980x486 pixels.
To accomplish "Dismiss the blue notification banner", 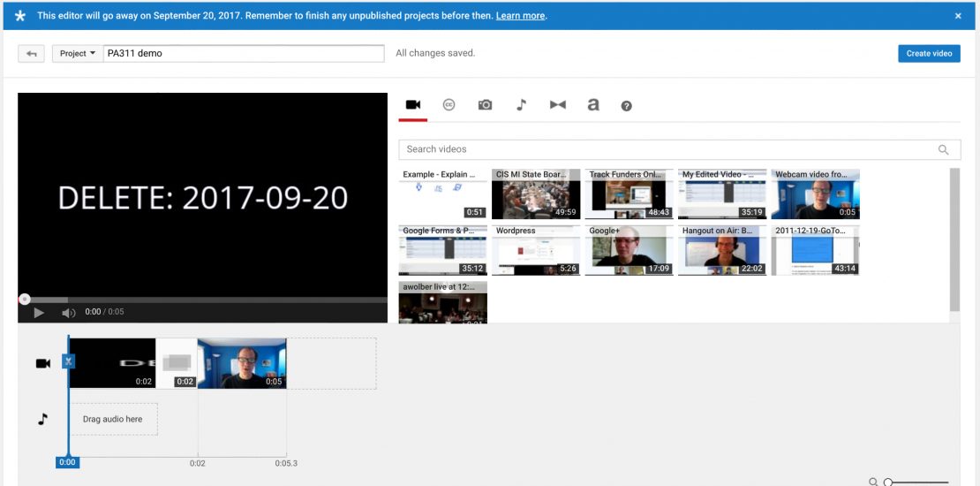I will pyautogui.click(x=958, y=16).
